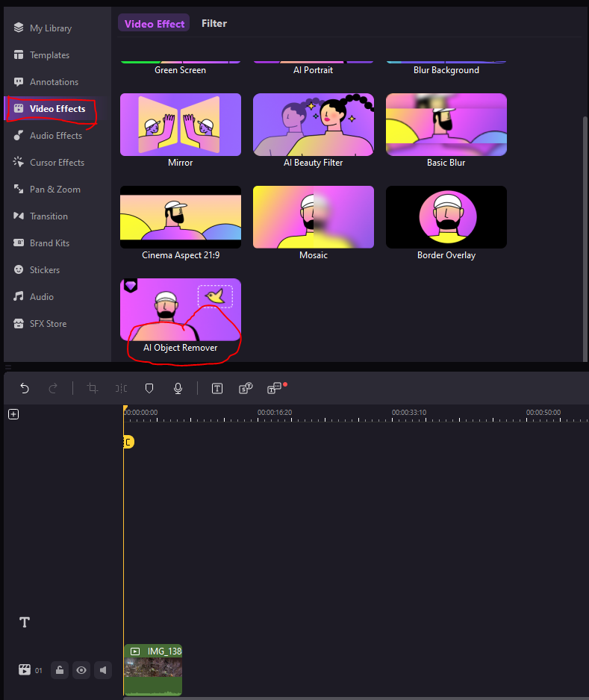Click the Audio music note icon

coord(19,296)
